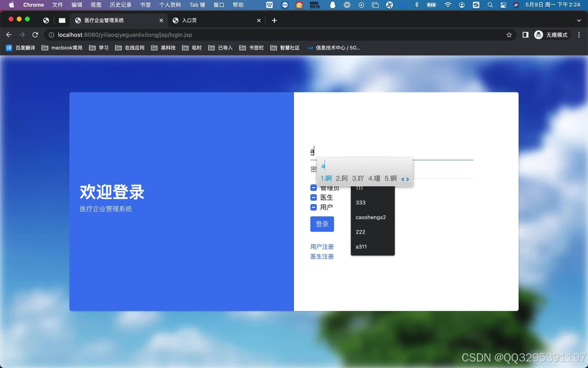Choose autofill suggestion 222
Screen dimensions: 588x368
[373, 232]
